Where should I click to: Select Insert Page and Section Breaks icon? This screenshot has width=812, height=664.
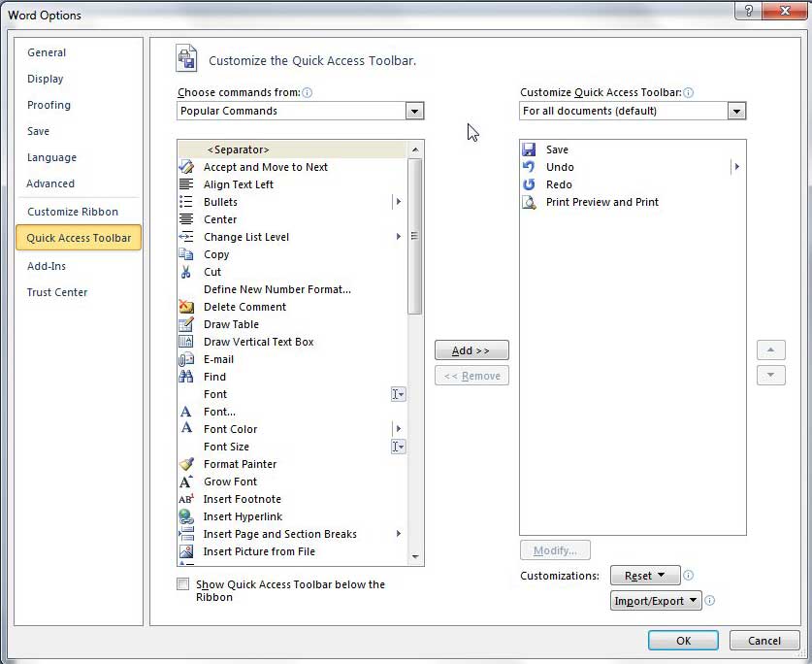click(x=186, y=534)
